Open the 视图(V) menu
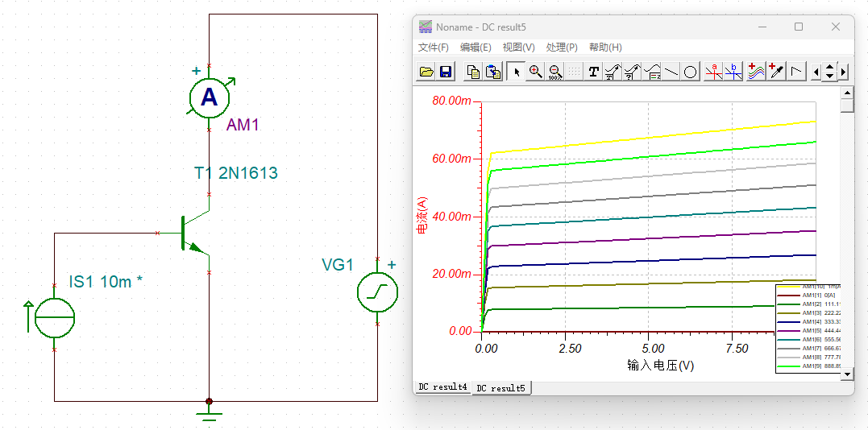This screenshot has width=868, height=430. [x=518, y=48]
